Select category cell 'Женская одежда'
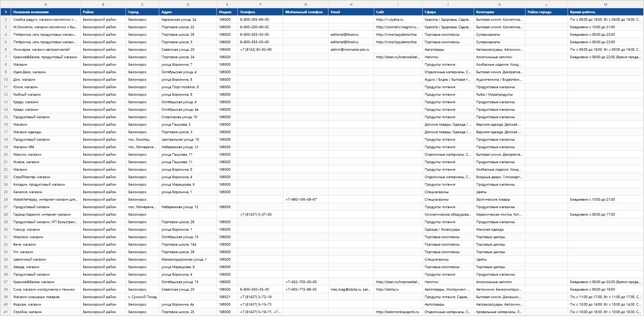 (499, 230)
